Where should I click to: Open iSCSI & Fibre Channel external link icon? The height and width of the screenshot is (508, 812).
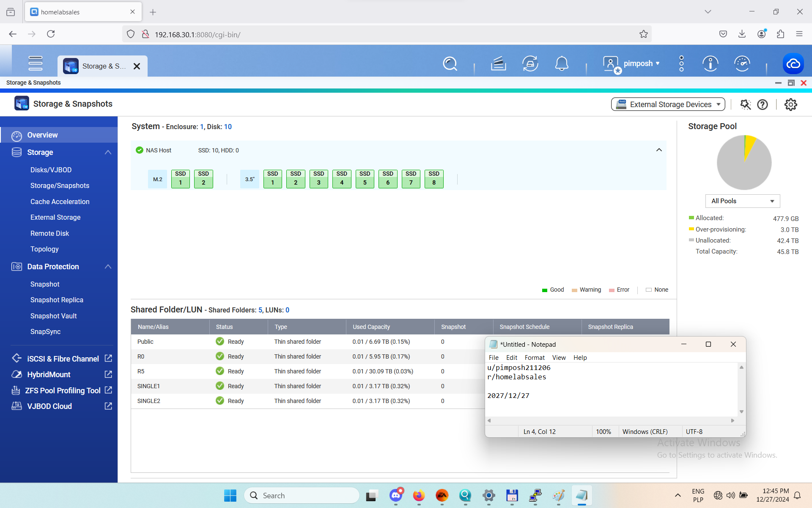point(108,359)
